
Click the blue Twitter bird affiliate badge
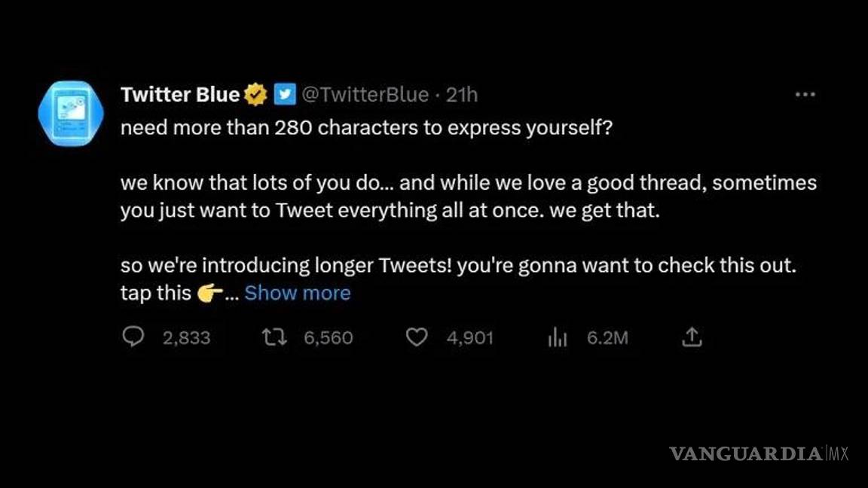(x=283, y=95)
